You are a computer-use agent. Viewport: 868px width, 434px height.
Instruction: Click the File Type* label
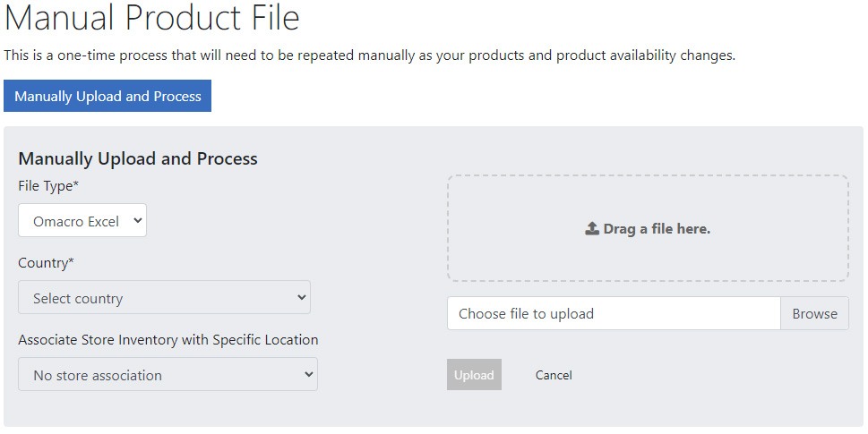[48, 186]
